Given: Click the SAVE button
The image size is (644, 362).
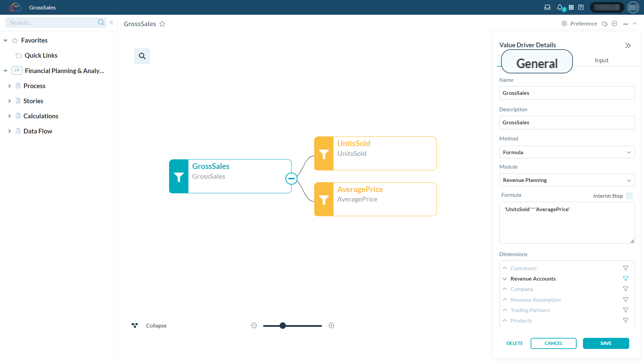Looking at the screenshot, I should tap(606, 343).
